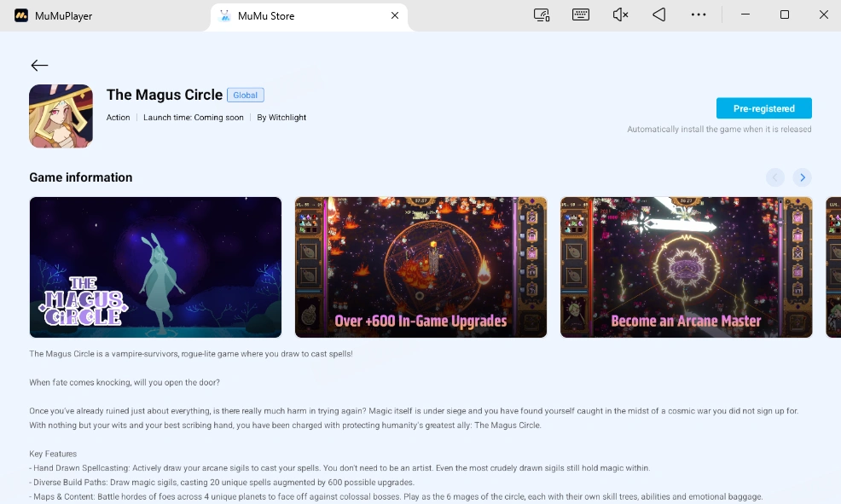Viewport: 841px width, 504px height.
Task: Click the Key Features line
Action: point(53,454)
